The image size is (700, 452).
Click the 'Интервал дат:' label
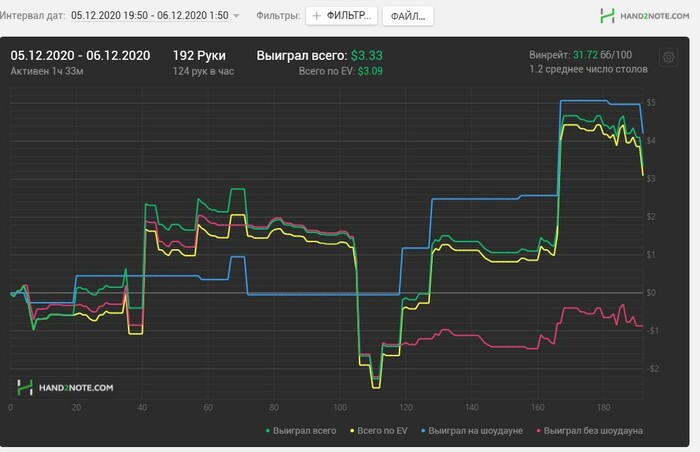click(33, 16)
